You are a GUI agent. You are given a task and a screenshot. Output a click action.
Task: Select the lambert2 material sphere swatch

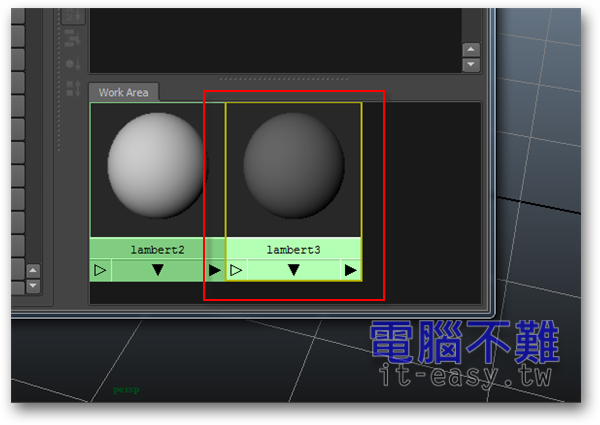click(156, 166)
